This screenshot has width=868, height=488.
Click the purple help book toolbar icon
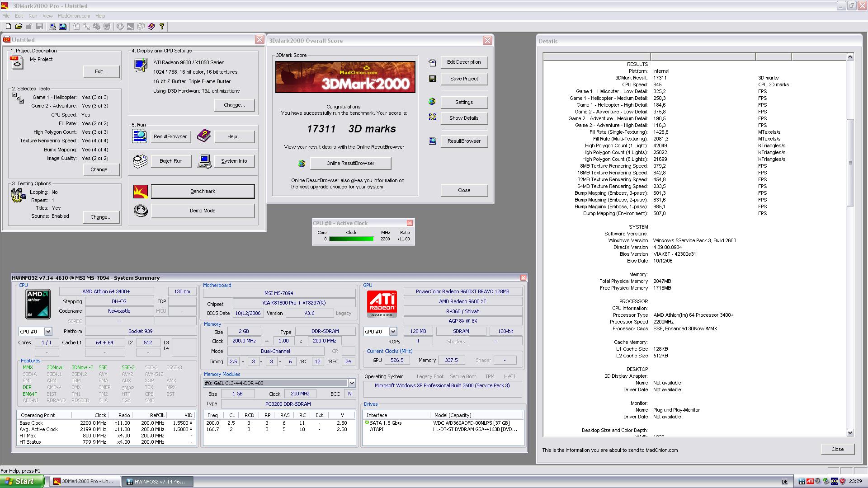point(151,27)
